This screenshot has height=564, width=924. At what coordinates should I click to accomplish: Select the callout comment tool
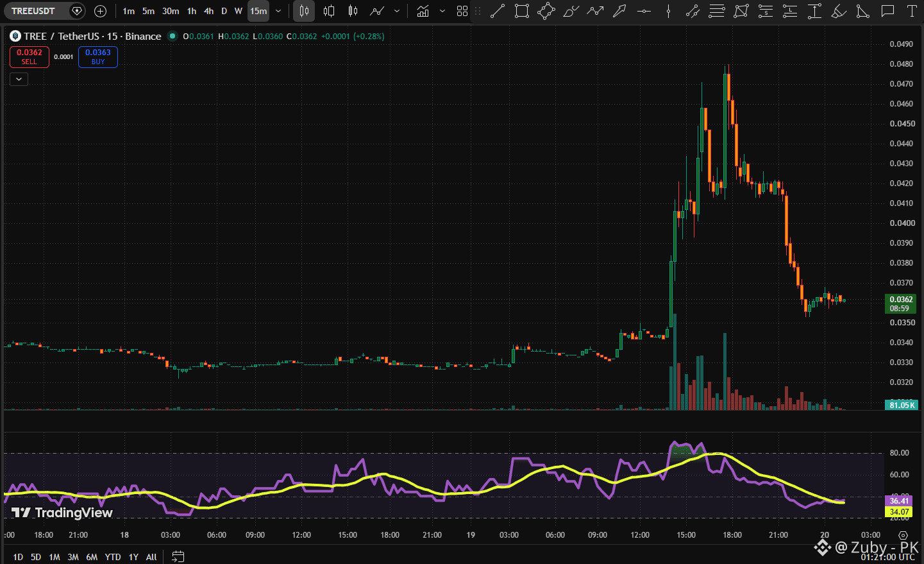coord(887,11)
